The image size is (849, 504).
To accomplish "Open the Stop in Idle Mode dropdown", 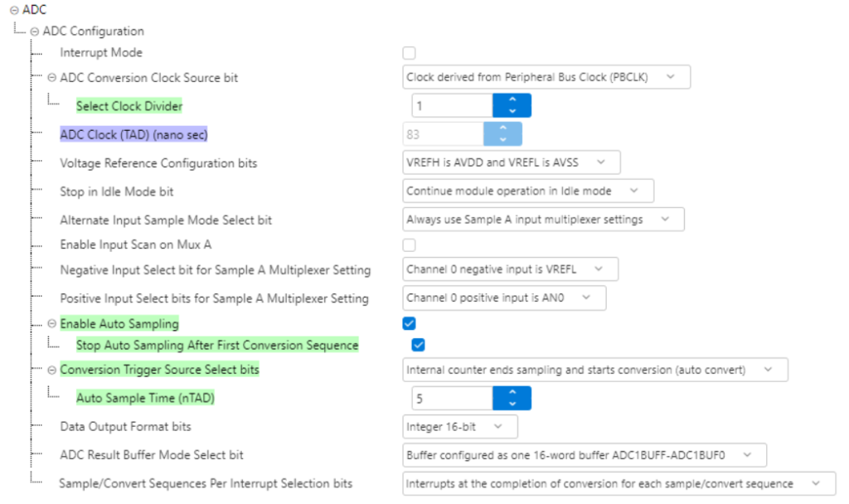I will coord(527,191).
